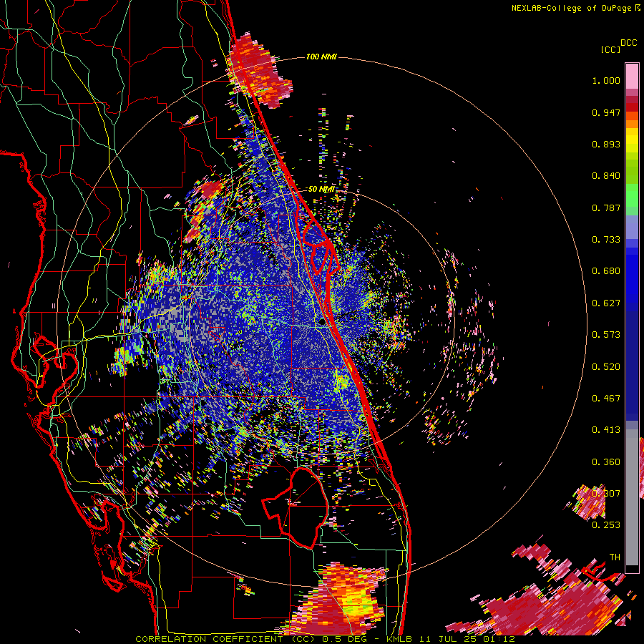This screenshot has width=644, height=644.
Task: Click the 11 JUL 25 date in the caption
Action: click(448, 639)
